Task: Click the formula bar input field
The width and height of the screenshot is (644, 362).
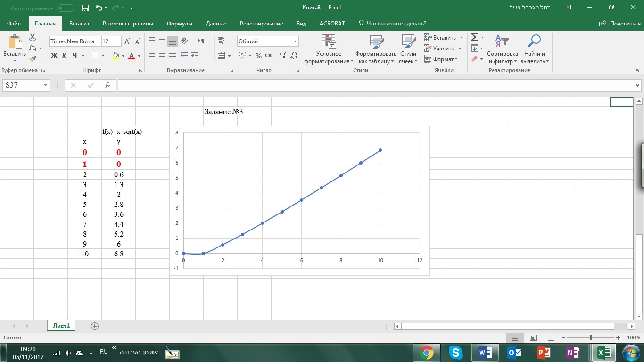Action: 376,85
